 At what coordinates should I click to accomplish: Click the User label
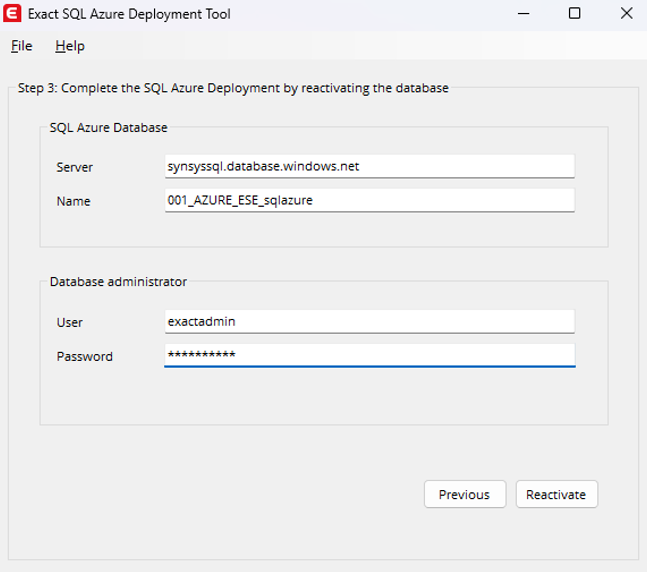click(x=69, y=322)
